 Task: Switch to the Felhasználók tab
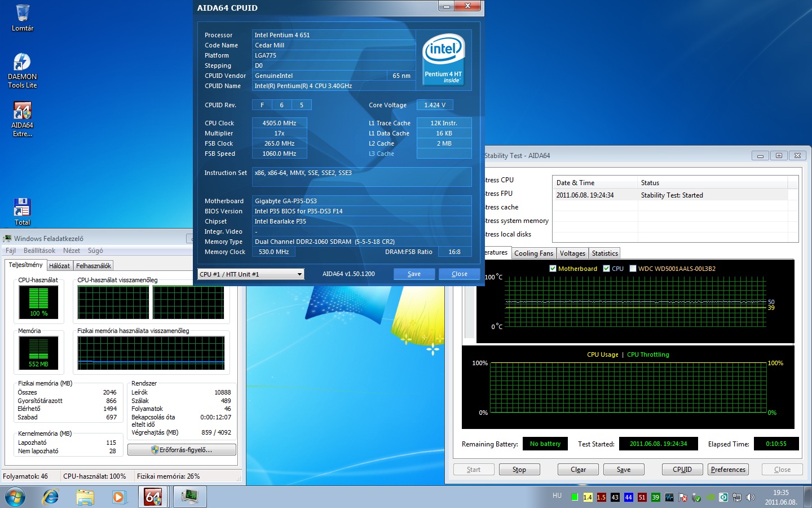pyautogui.click(x=94, y=266)
